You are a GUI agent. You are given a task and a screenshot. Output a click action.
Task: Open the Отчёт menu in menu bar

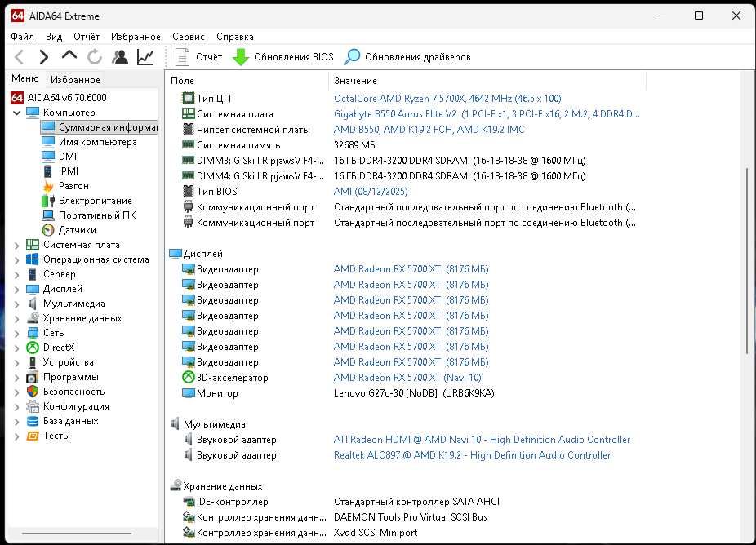pos(87,37)
